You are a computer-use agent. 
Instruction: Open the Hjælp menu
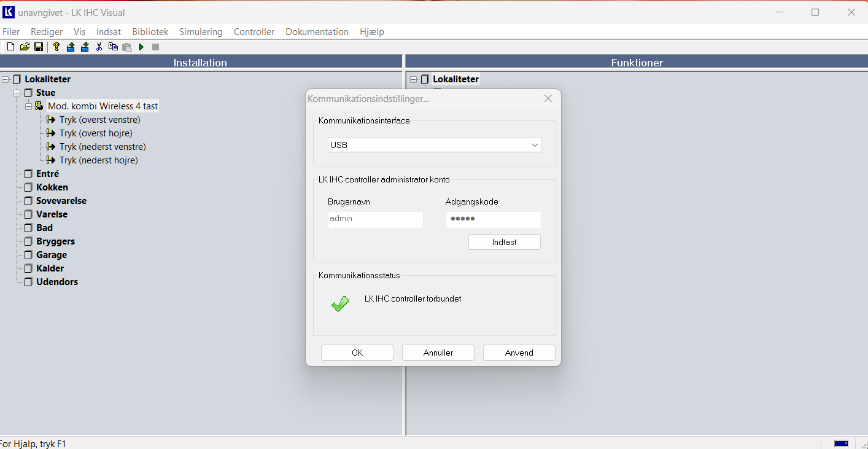coord(372,32)
